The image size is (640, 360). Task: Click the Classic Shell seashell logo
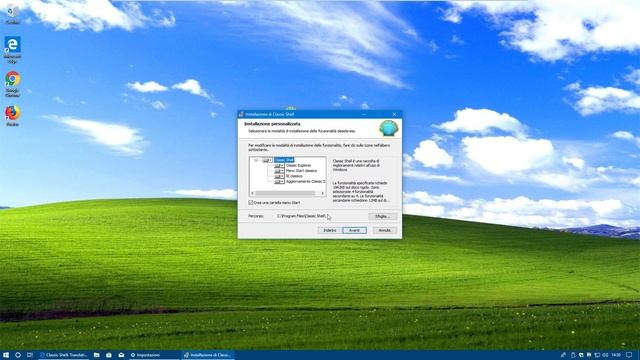[x=389, y=128]
